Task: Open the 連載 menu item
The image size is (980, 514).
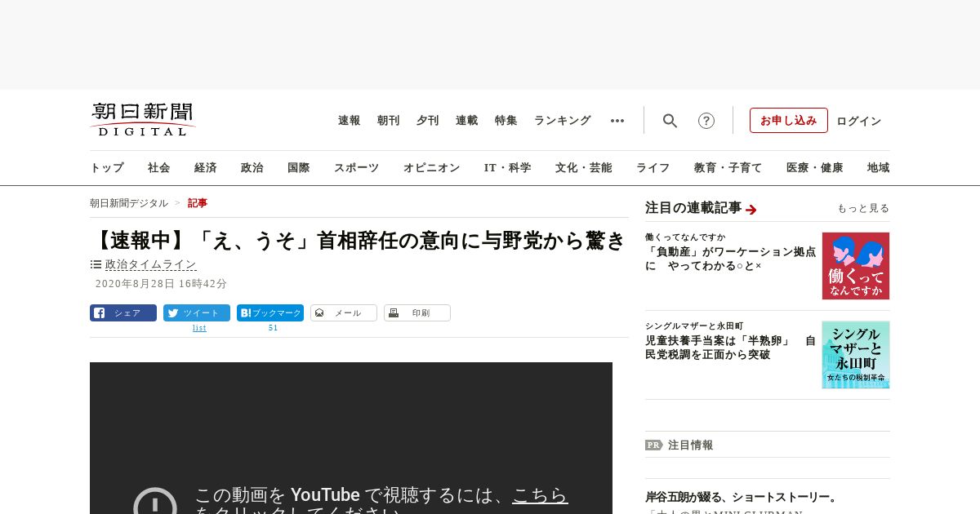Action: click(467, 121)
